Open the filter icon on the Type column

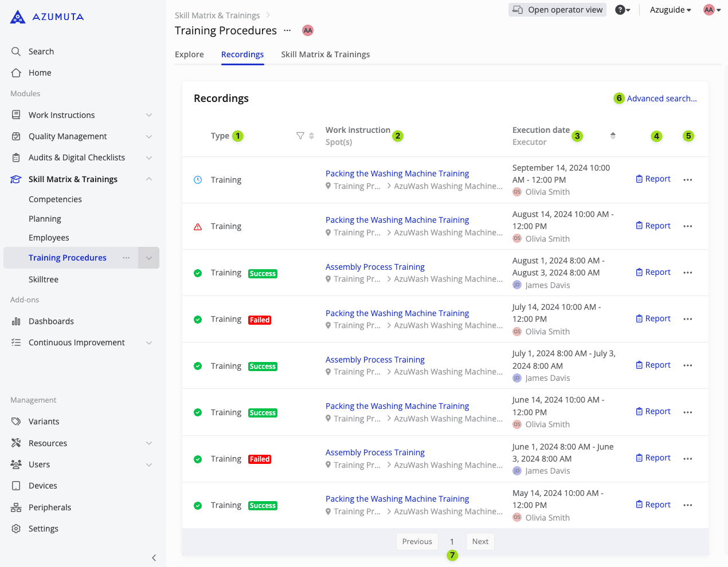[300, 136]
